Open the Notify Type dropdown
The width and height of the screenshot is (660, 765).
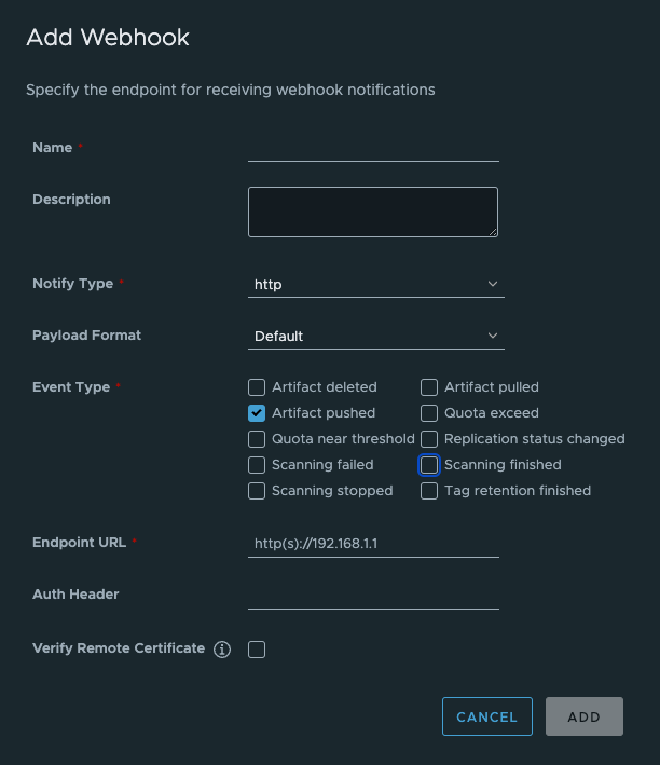(375, 285)
